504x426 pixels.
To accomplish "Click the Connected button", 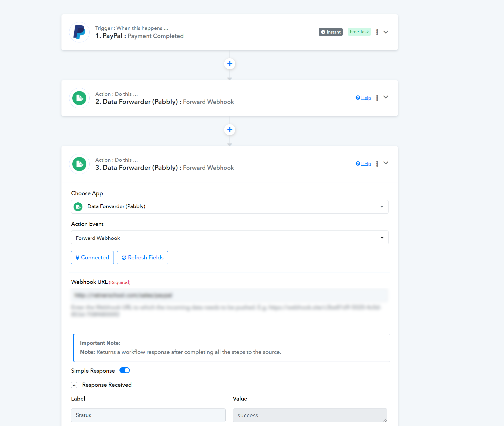I will pos(92,258).
